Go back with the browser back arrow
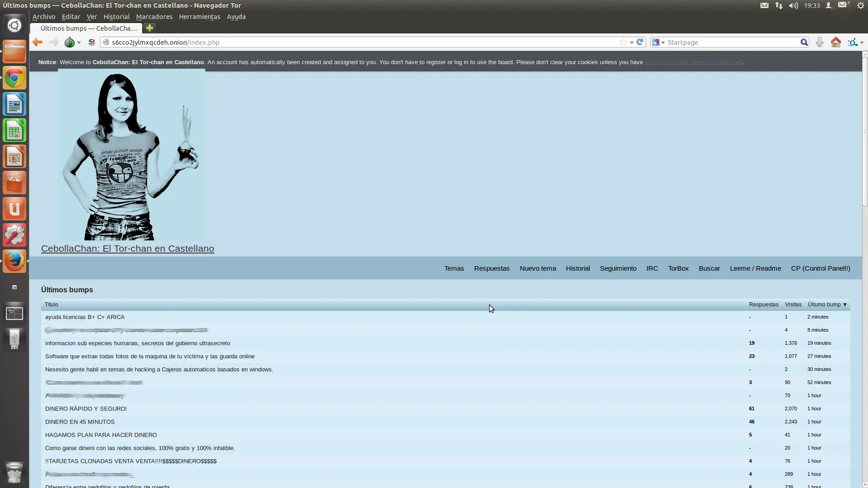The height and width of the screenshot is (488, 868). [x=38, y=42]
